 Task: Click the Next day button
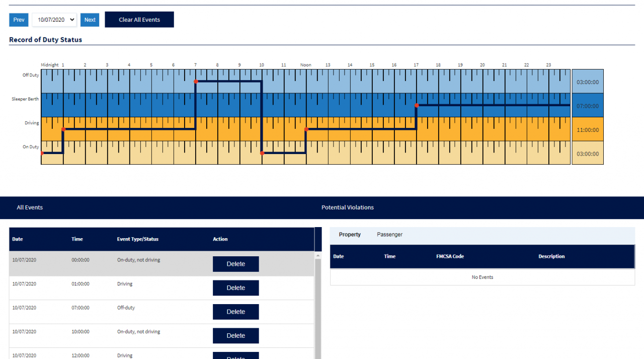click(x=90, y=20)
